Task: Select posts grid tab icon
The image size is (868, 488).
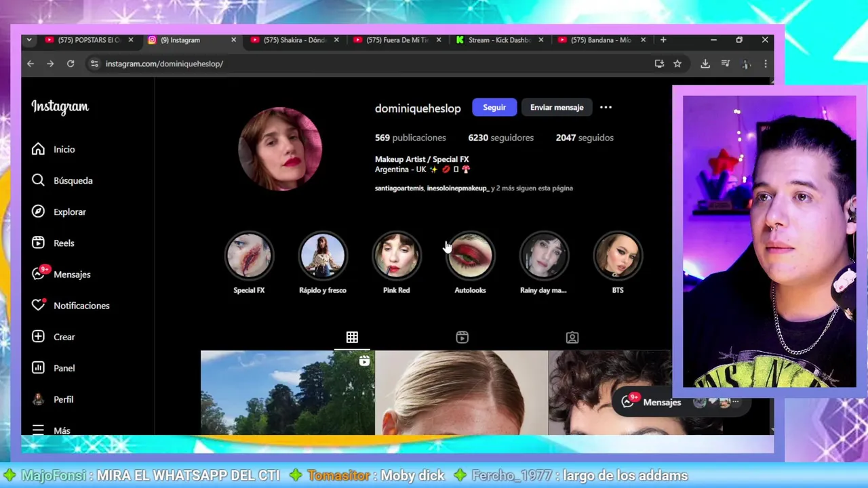Action: [x=352, y=337]
